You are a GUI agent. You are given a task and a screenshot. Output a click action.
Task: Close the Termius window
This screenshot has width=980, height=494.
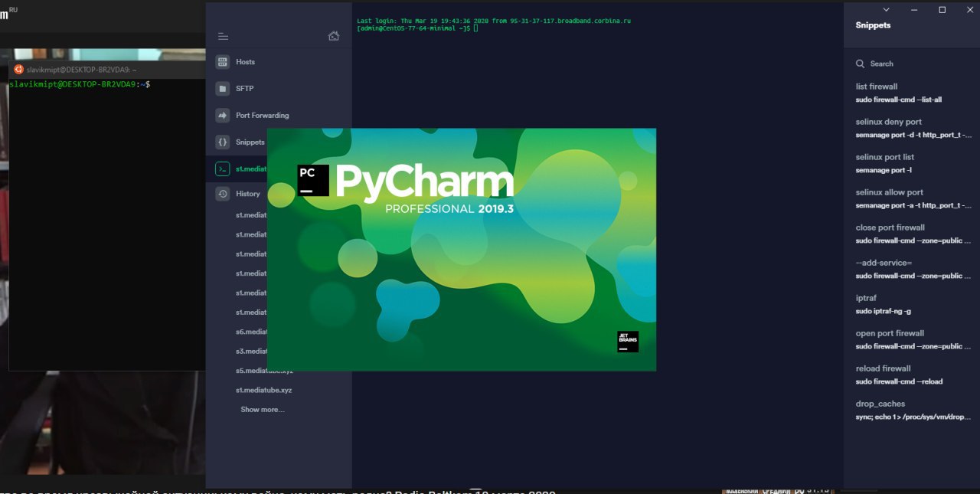point(969,10)
